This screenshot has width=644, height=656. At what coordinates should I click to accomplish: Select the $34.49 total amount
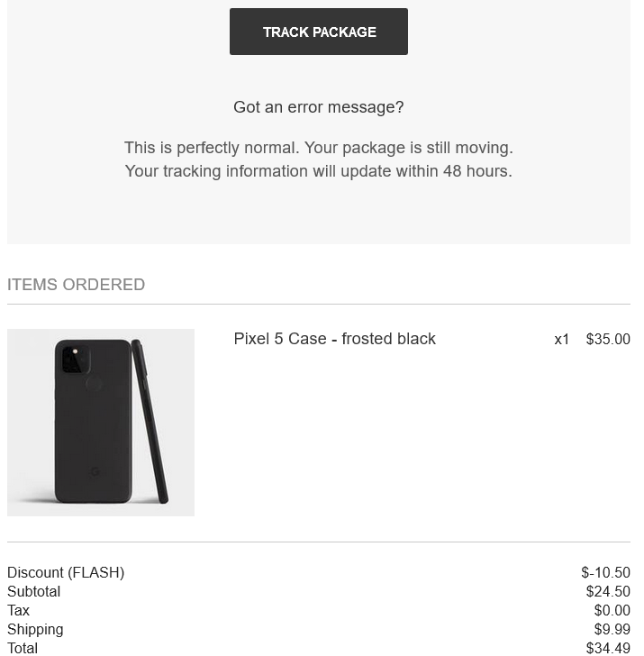608,648
